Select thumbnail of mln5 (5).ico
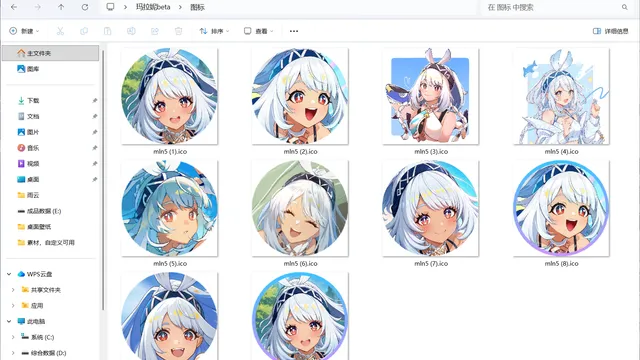 point(169,208)
